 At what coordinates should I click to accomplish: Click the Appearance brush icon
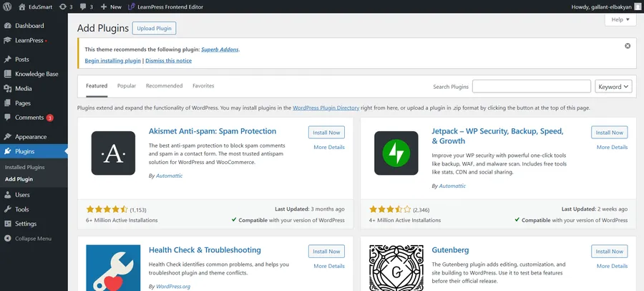point(7,137)
